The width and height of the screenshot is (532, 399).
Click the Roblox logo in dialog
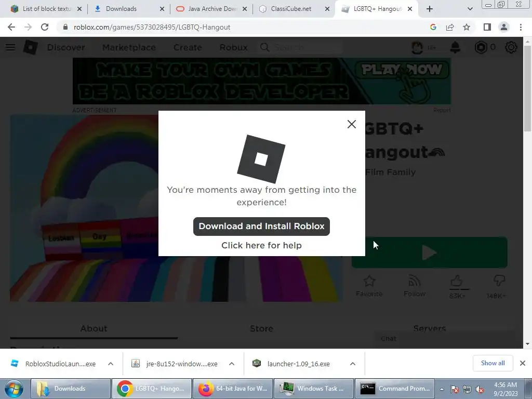[x=261, y=159]
